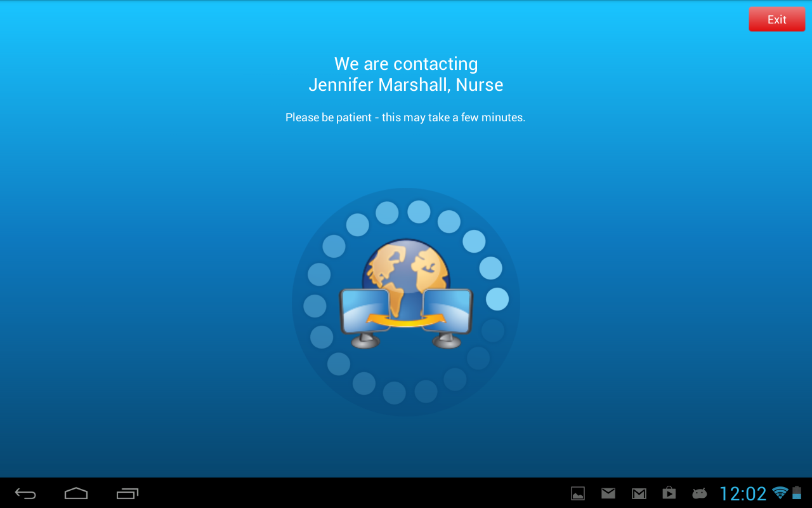Image resolution: width=812 pixels, height=508 pixels.
Task: Open the Gmail M-envelope notification
Action: click(639, 493)
